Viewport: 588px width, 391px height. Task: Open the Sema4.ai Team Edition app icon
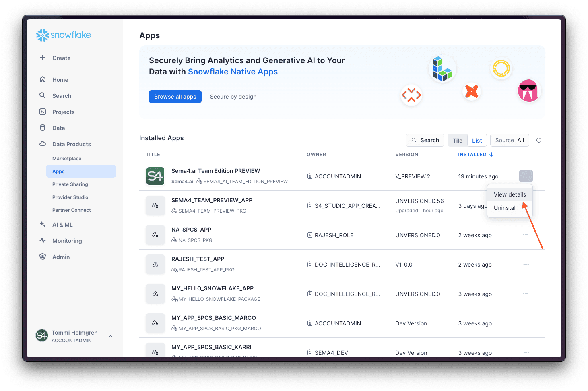point(155,176)
